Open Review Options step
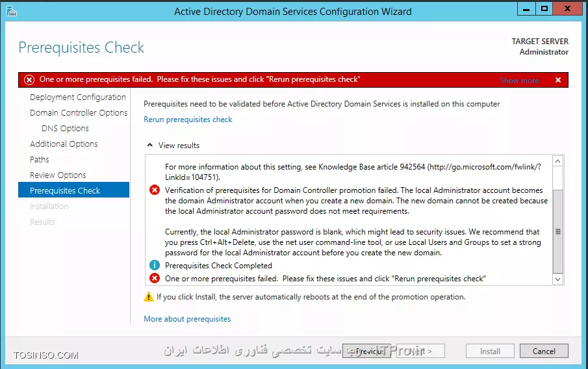The image size is (588, 369). 58,175
